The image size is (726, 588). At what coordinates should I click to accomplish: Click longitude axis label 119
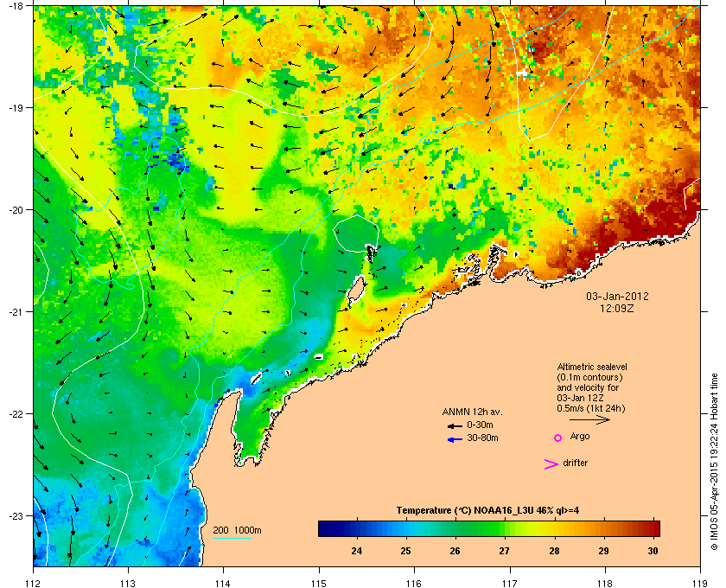click(699, 584)
